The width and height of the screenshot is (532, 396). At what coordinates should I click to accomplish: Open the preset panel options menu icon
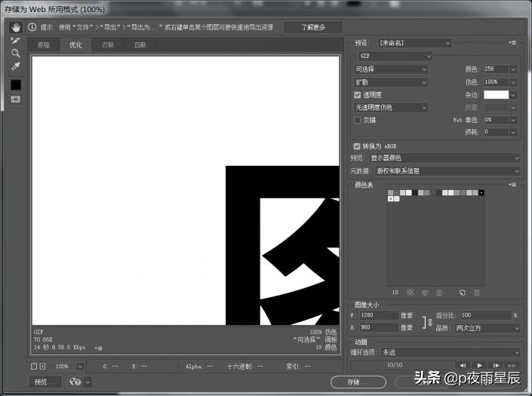tap(512, 43)
